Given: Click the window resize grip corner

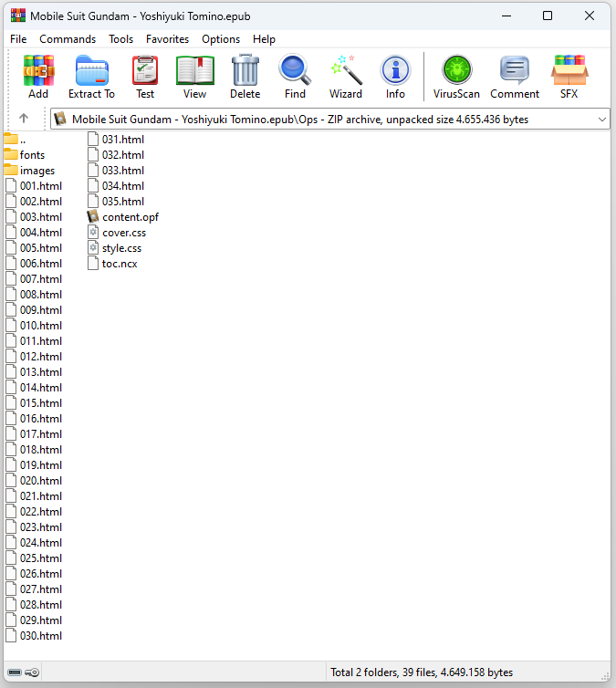Looking at the screenshot, I should click(605, 676).
